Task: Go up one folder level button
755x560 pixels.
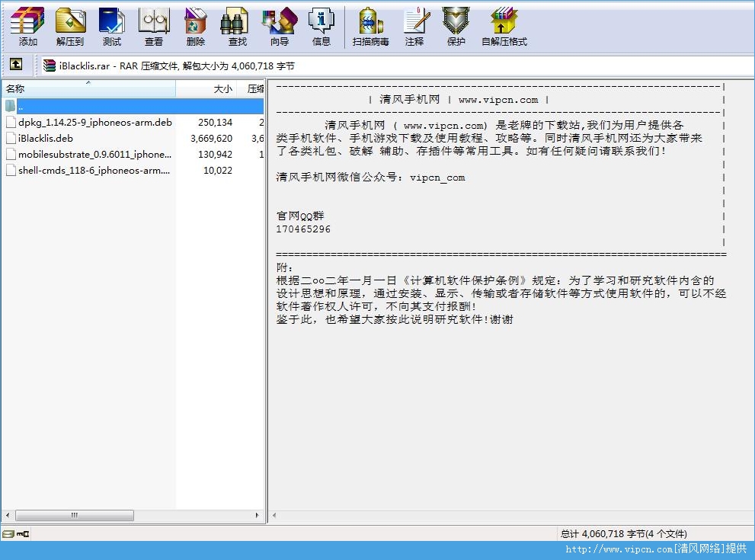Action: (16, 66)
